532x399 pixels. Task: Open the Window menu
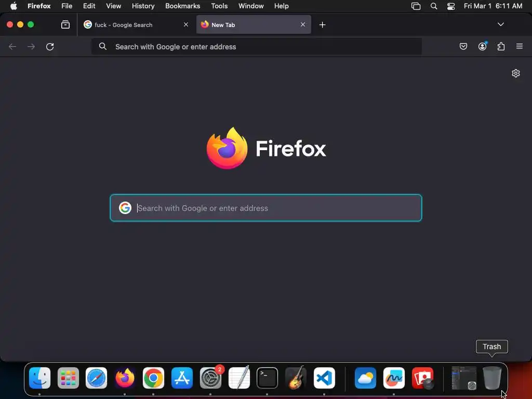[x=251, y=6]
